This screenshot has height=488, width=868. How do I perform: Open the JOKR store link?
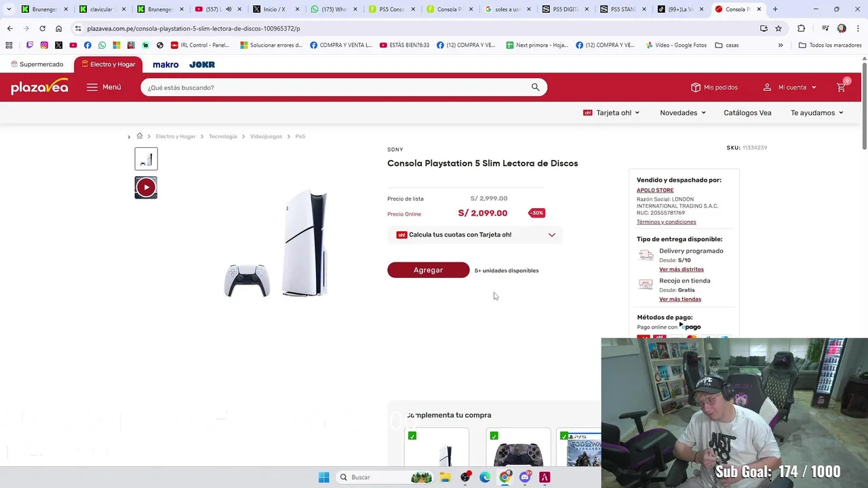202,64
